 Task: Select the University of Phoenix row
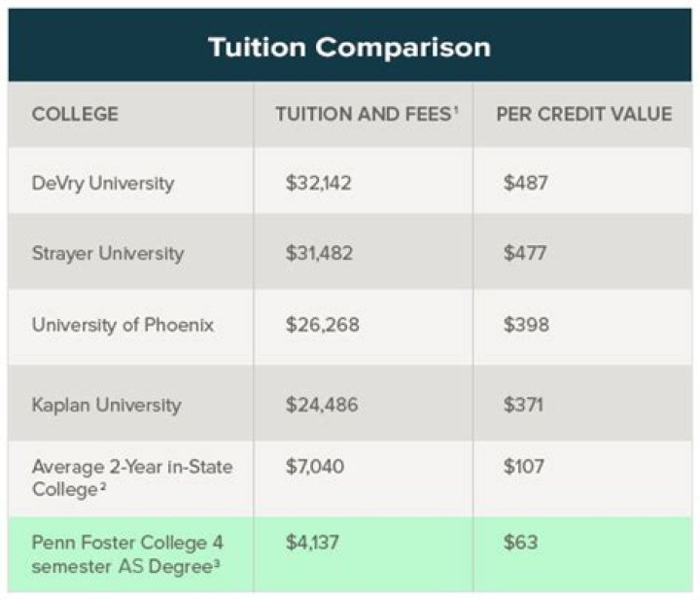click(122, 324)
